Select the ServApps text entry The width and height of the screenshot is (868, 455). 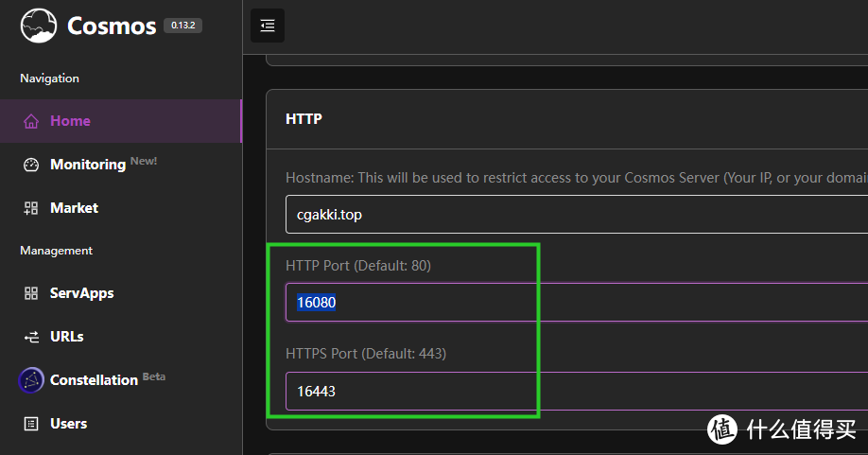82,293
